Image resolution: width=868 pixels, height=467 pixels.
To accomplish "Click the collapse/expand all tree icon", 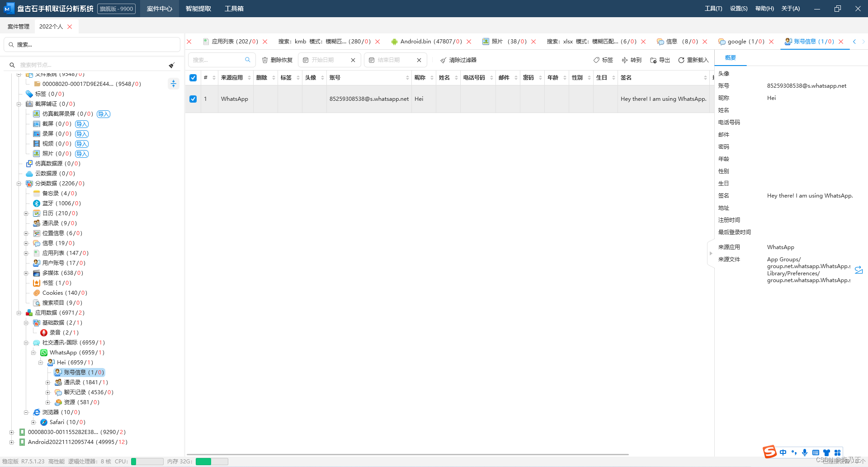I will tap(174, 84).
